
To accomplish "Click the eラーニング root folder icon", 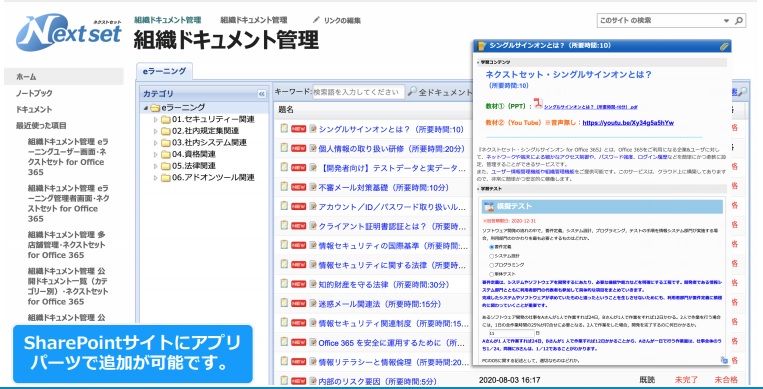I will 155,108.
